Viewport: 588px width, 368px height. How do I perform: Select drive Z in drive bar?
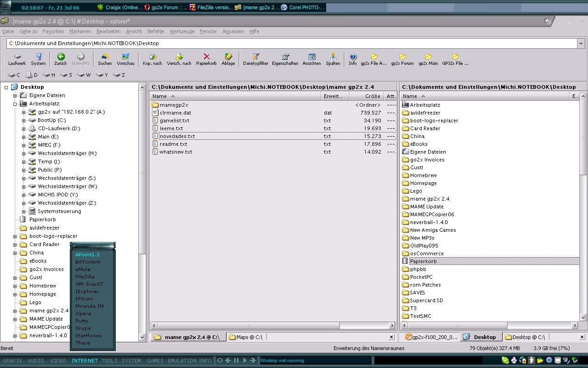(x=119, y=75)
